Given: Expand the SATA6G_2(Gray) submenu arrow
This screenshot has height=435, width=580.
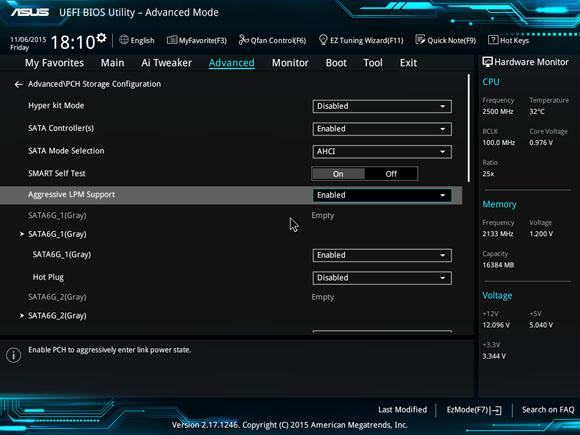Looking at the screenshot, I should pyautogui.click(x=22, y=316).
